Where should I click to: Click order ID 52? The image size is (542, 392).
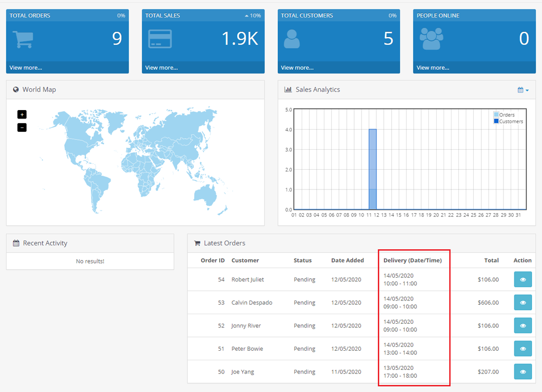[x=221, y=326]
